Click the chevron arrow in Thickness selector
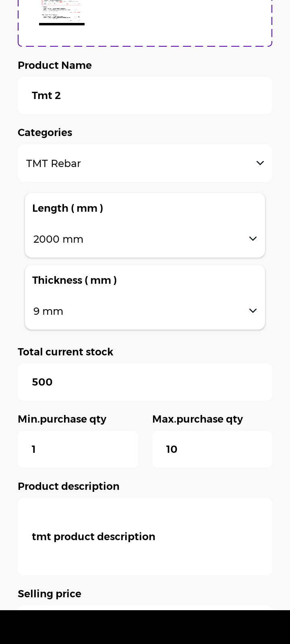Viewport: 290px width, 644px height. tap(253, 311)
